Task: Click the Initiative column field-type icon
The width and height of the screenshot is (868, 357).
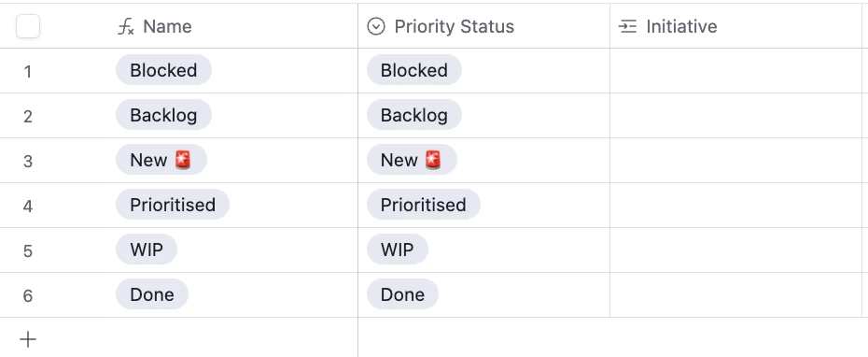Action: click(627, 26)
